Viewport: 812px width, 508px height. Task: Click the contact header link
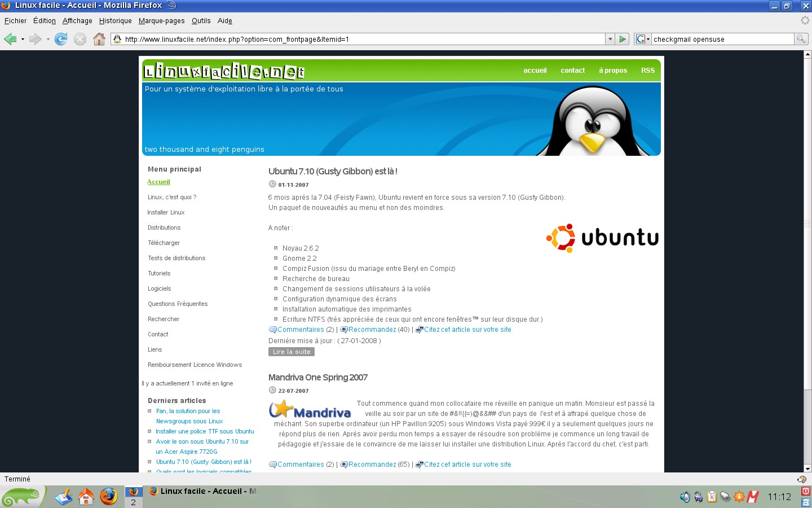[573, 71]
